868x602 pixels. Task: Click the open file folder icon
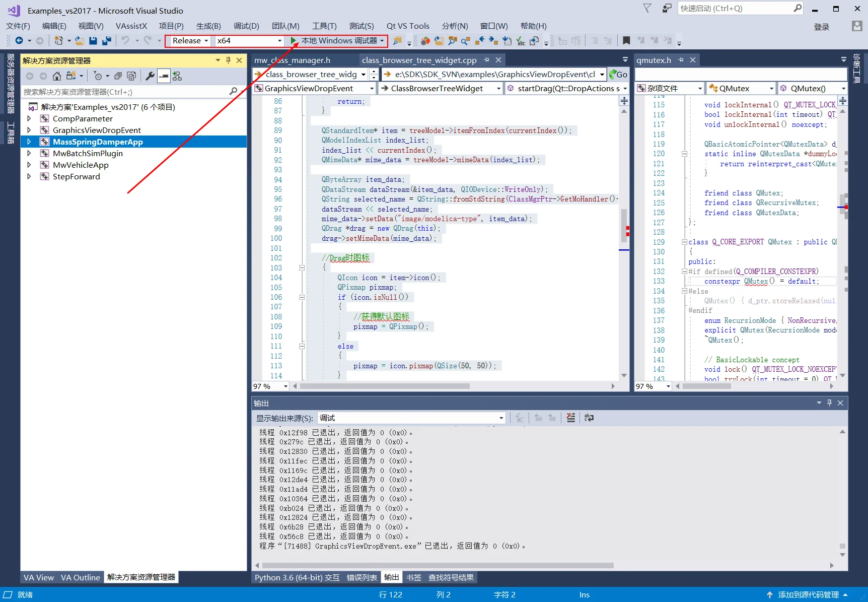[79, 41]
